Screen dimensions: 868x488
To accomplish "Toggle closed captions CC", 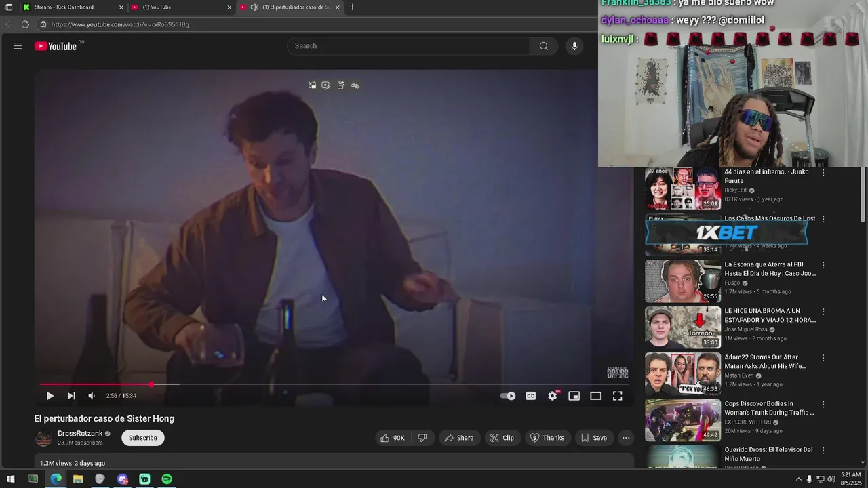I will coord(531,396).
